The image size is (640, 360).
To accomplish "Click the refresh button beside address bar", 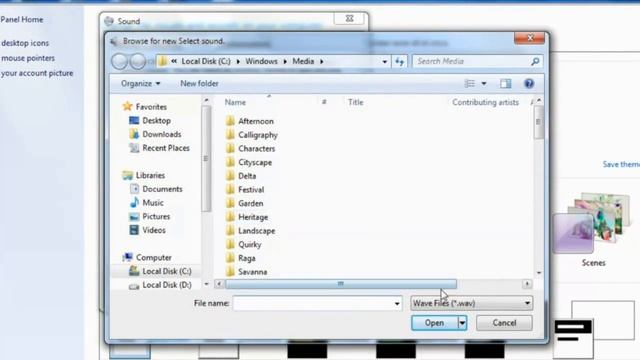I will pyautogui.click(x=399, y=61).
